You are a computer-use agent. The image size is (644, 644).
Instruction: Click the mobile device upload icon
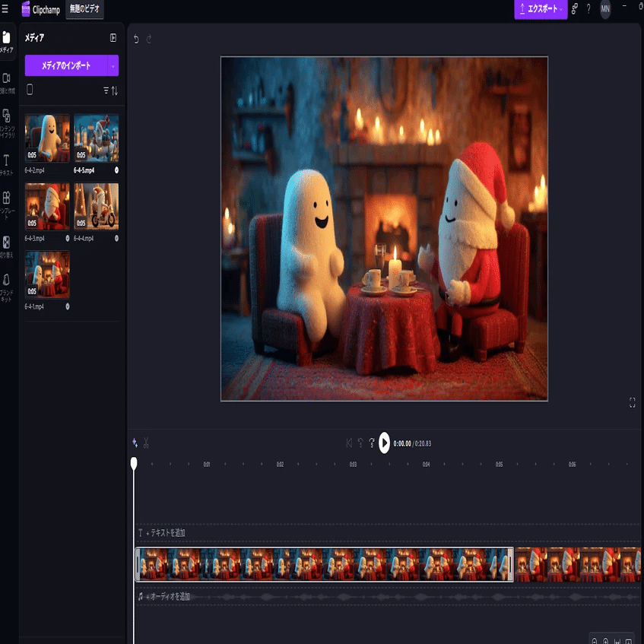(x=30, y=90)
